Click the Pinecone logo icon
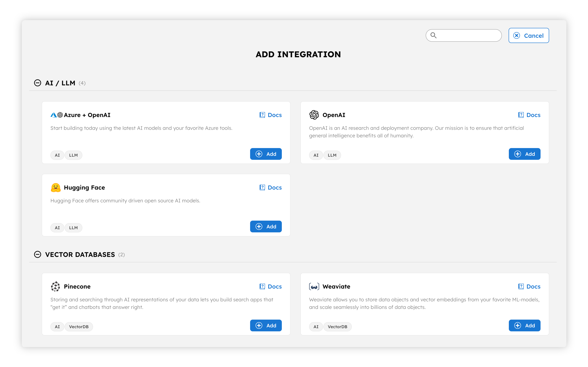The width and height of the screenshot is (588, 367). point(56,286)
